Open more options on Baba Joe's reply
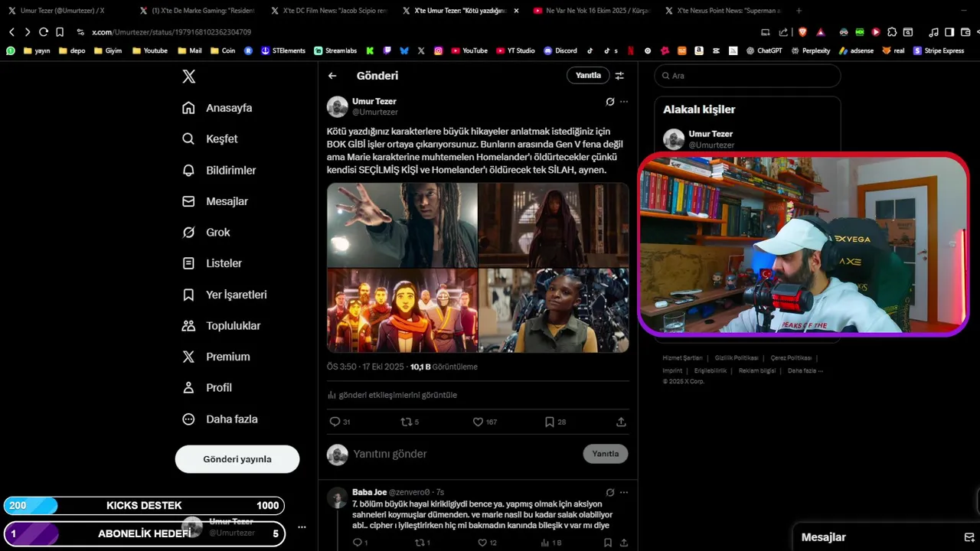Screen dimensions: 980x551 [624, 492]
